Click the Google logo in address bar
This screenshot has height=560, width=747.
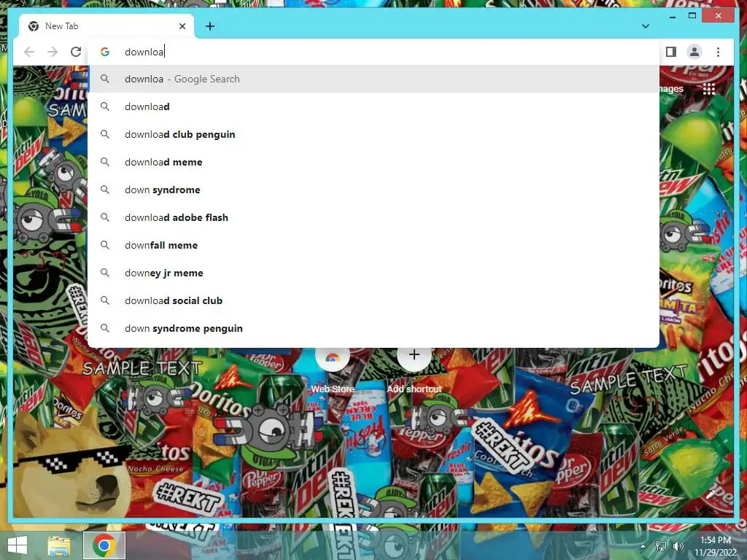(105, 52)
